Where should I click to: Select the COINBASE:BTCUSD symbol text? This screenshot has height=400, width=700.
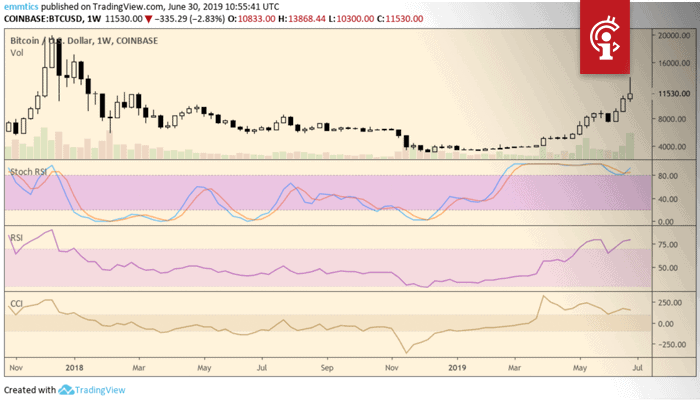(43, 19)
